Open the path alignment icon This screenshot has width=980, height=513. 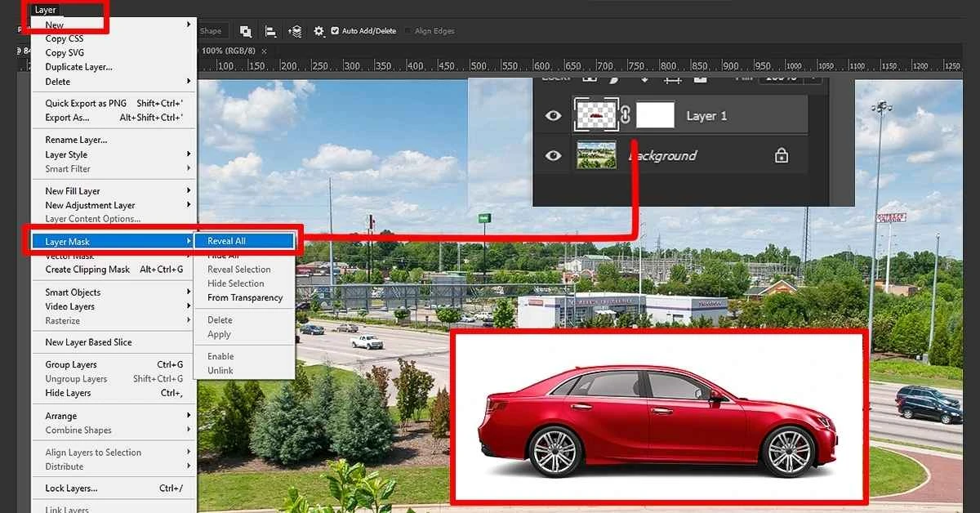(270, 31)
